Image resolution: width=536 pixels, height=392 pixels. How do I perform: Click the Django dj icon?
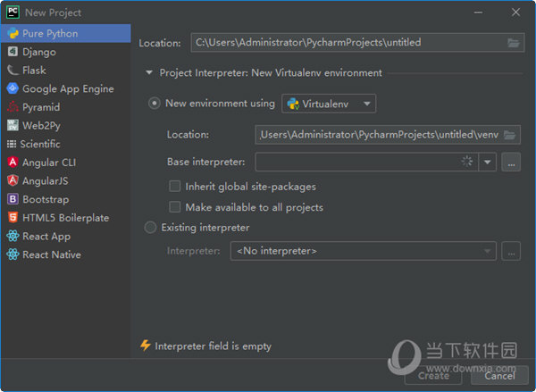pos(13,52)
